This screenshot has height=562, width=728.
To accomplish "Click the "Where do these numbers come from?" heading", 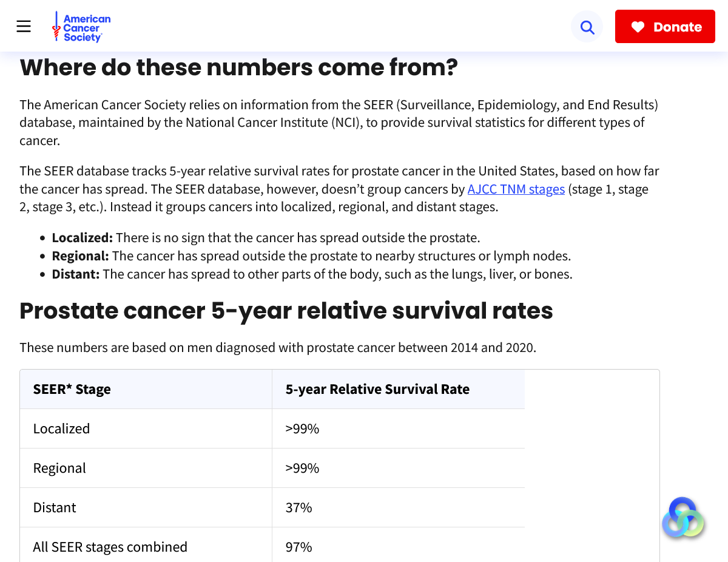I will (x=238, y=67).
